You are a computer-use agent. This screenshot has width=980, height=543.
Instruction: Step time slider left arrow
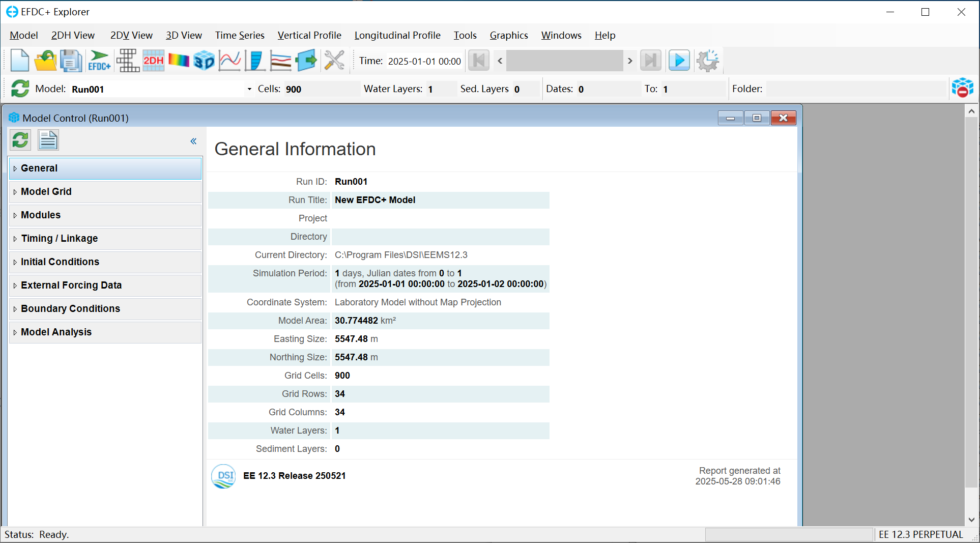(x=500, y=61)
